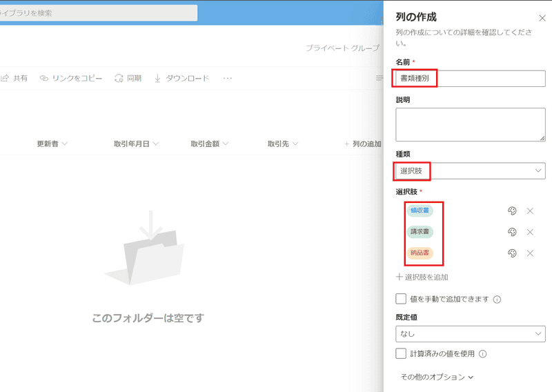Open the 種類 dropdown showing 選択肢

point(470,170)
